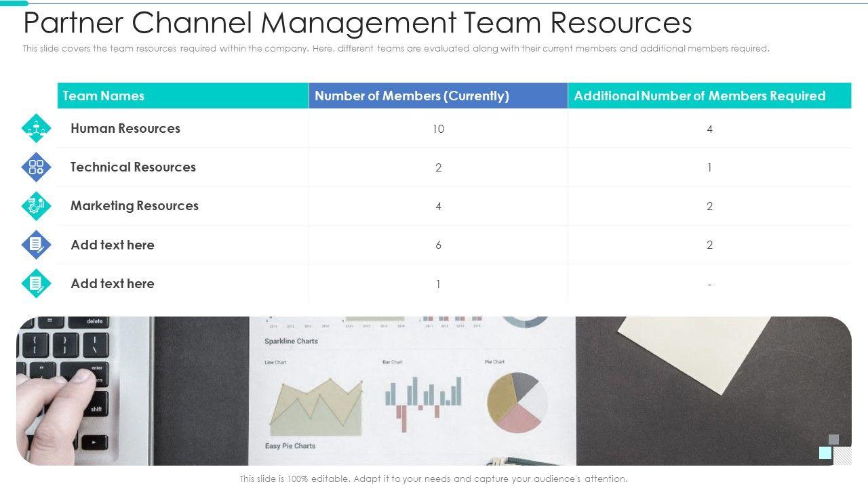The height and width of the screenshot is (488, 868).
Task: Click the current members value 10
Action: (x=438, y=129)
